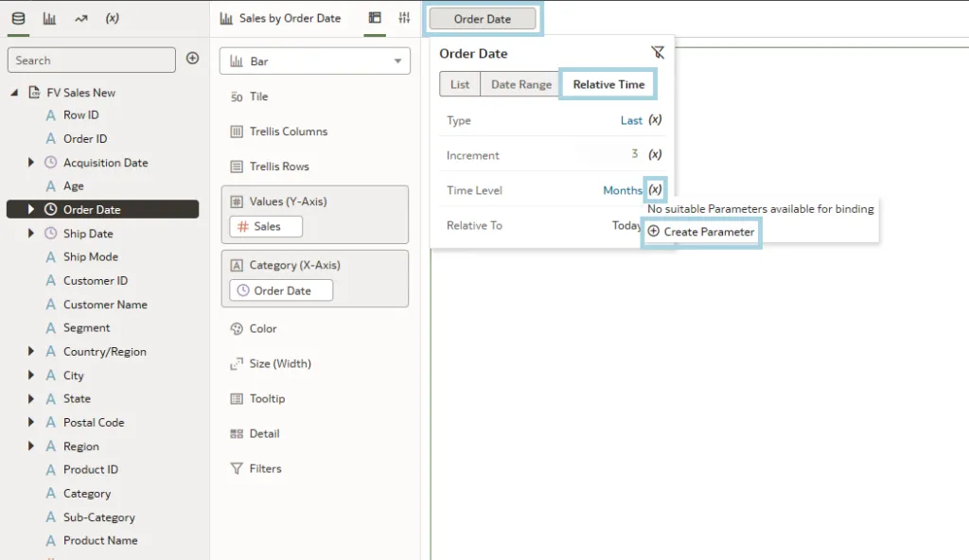Bind parameter to Time Level (x) icon
Viewport: 969px width, 560px height.
[655, 190]
